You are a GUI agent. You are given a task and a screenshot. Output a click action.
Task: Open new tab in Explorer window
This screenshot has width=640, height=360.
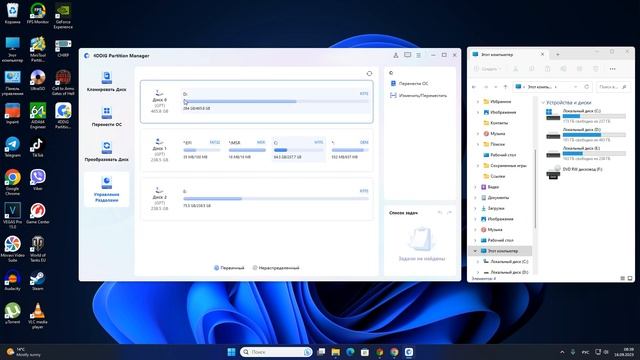point(558,54)
